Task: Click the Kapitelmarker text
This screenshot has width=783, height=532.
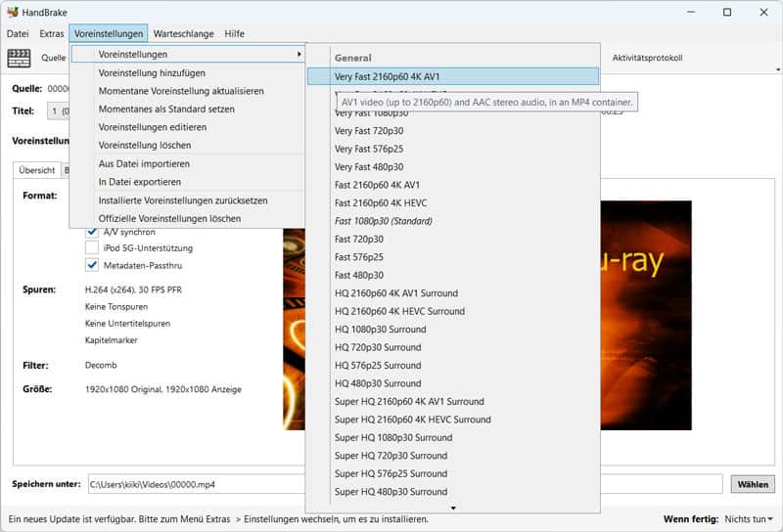Action: pyautogui.click(x=111, y=340)
